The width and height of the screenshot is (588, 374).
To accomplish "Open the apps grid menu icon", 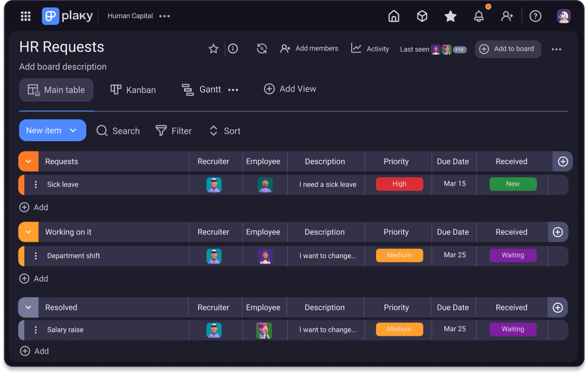I will tap(26, 16).
